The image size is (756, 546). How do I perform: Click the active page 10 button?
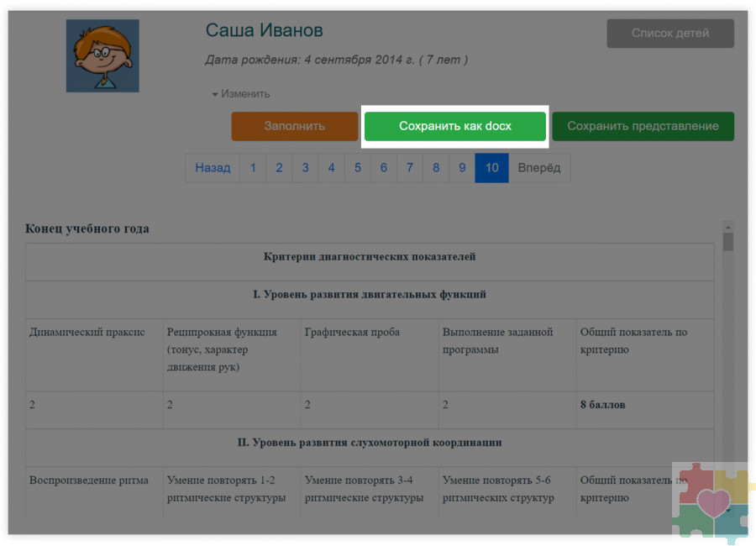click(491, 168)
